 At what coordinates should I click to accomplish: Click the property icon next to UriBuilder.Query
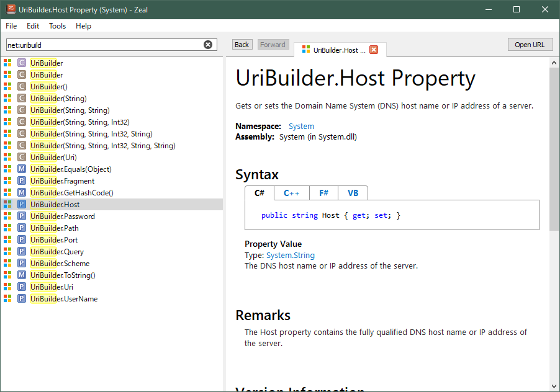(22, 251)
